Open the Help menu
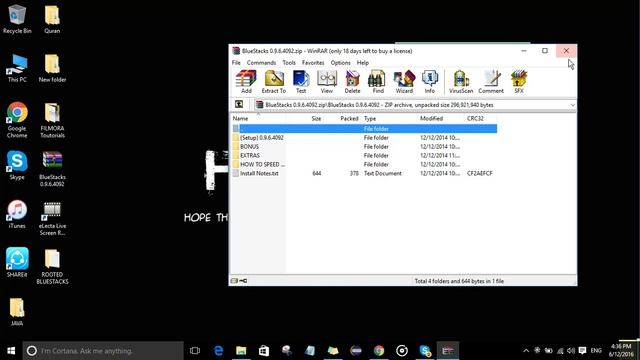640x360 pixels. click(x=362, y=62)
